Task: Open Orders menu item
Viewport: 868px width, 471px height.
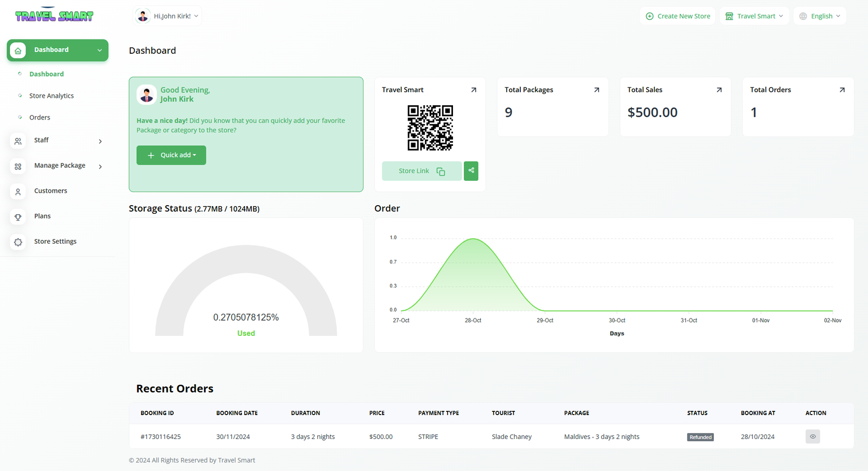Action: coord(40,118)
